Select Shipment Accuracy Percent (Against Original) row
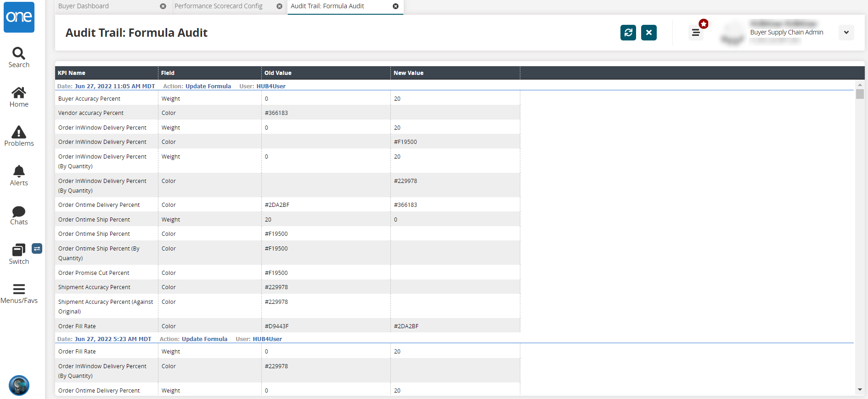The height and width of the screenshot is (399, 868). tap(287, 306)
